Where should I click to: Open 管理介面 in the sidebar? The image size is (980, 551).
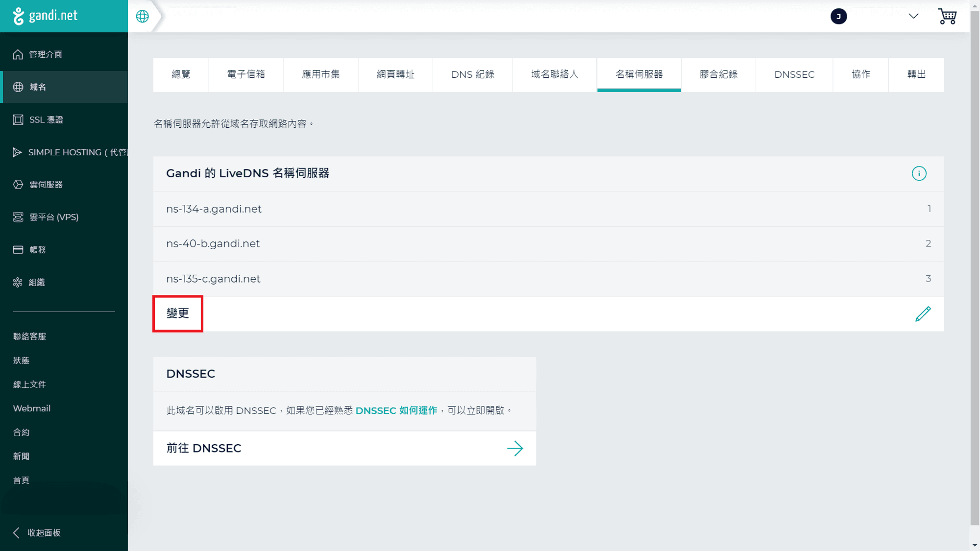(x=64, y=54)
